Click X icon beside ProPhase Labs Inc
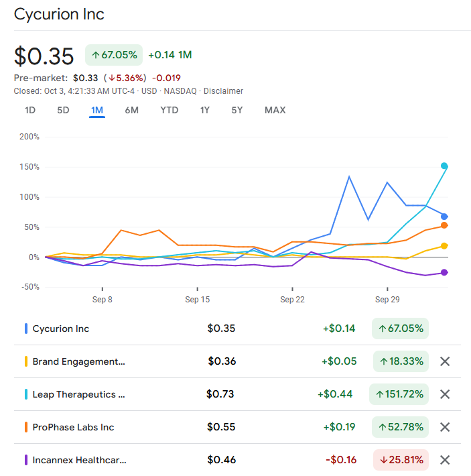Screen dimensions: 471x476 tap(444, 427)
